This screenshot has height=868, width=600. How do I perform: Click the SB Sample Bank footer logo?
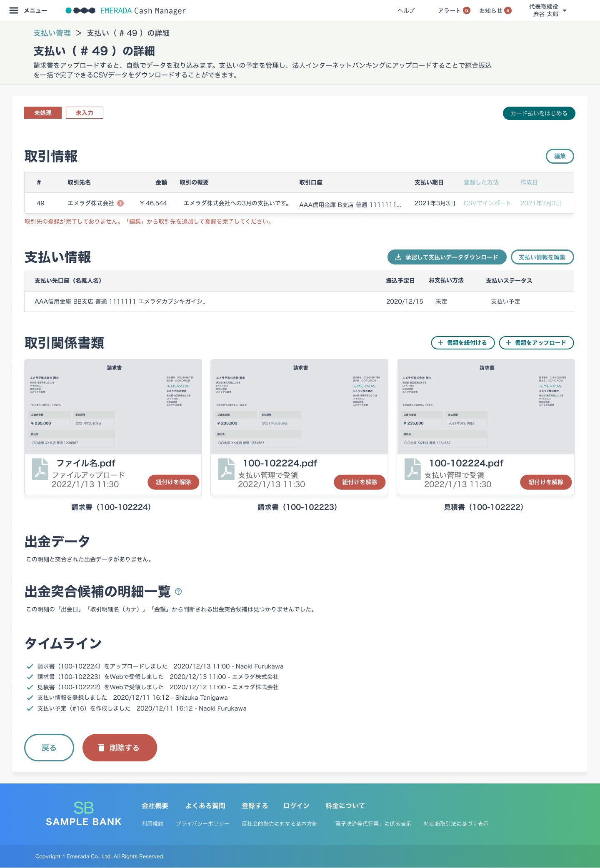click(84, 814)
